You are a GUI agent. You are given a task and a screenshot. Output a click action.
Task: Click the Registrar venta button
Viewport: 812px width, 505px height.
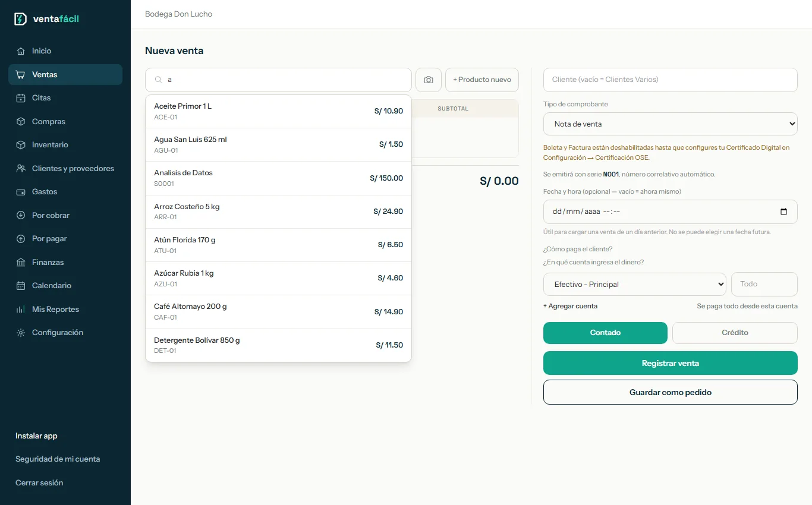(671, 363)
